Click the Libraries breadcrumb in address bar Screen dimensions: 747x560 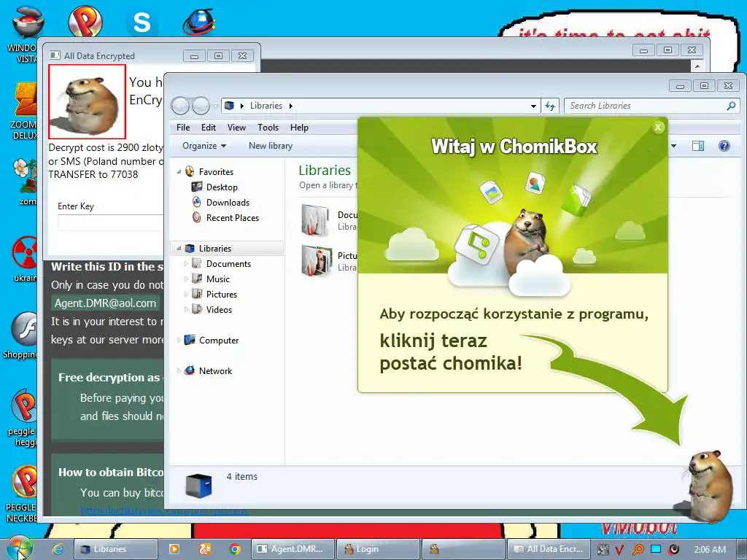click(266, 106)
